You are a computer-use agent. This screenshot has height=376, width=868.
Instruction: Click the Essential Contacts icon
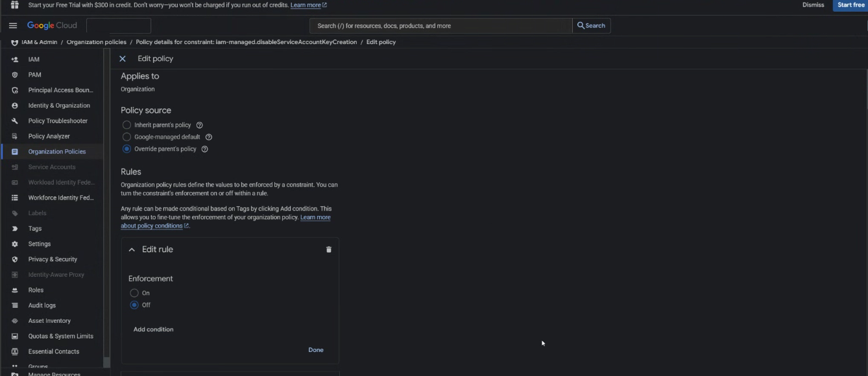(x=15, y=351)
